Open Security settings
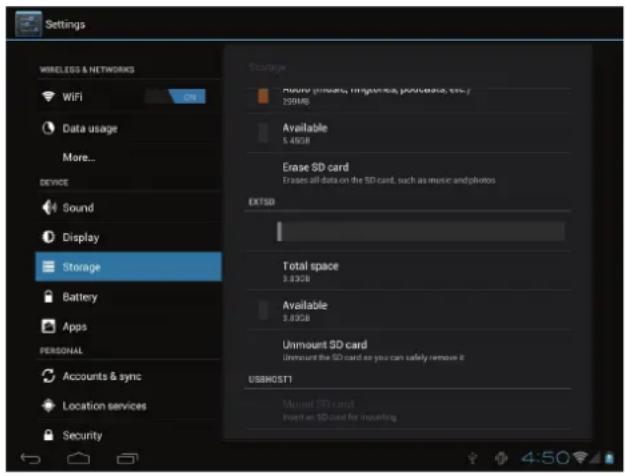This screenshot has width=626, height=476. point(128,435)
